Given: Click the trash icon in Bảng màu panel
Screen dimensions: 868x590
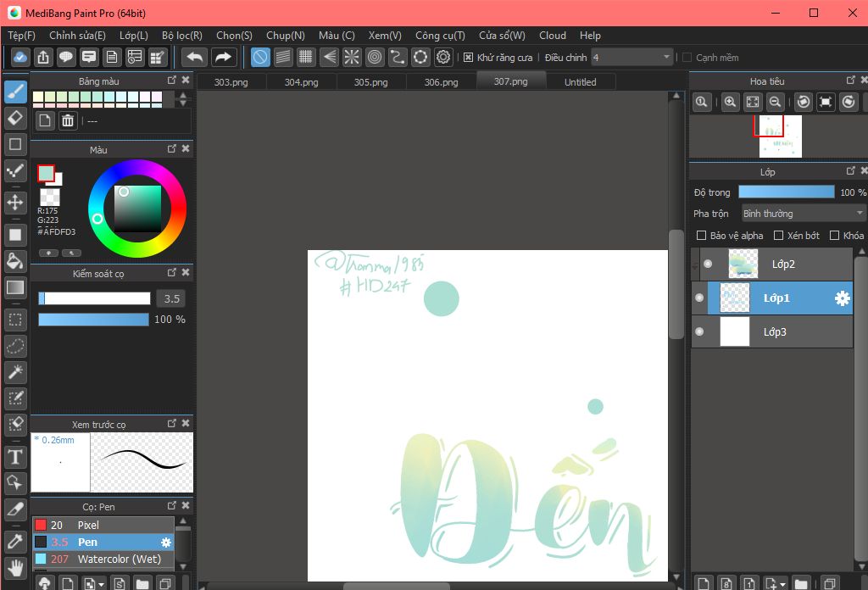Looking at the screenshot, I should click(68, 120).
